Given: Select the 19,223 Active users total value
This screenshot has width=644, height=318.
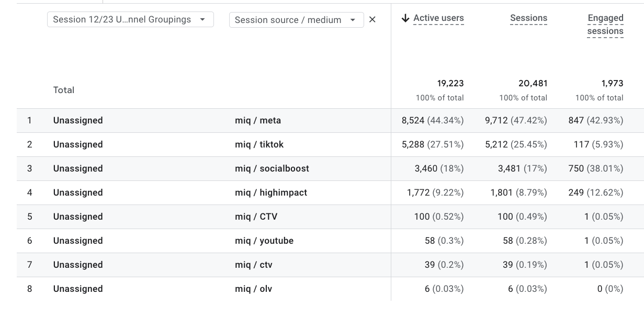Looking at the screenshot, I should [x=451, y=83].
